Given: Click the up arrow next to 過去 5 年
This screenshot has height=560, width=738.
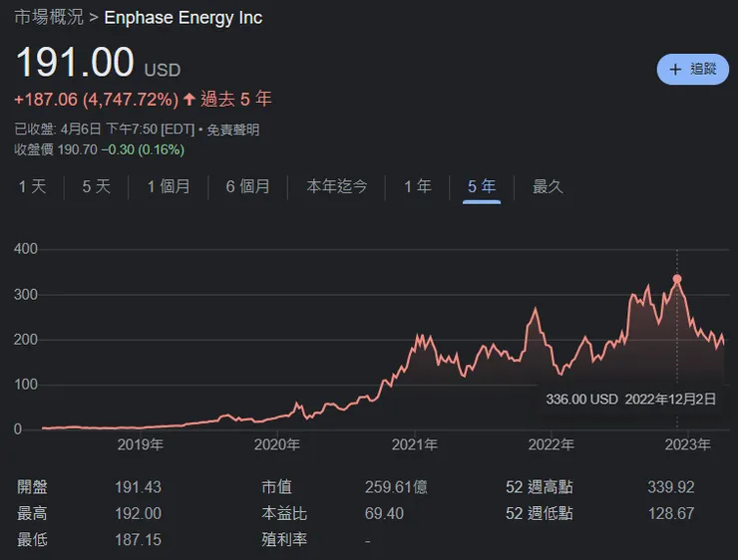Looking at the screenshot, I should pyautogui.click(x=189, y=100).
